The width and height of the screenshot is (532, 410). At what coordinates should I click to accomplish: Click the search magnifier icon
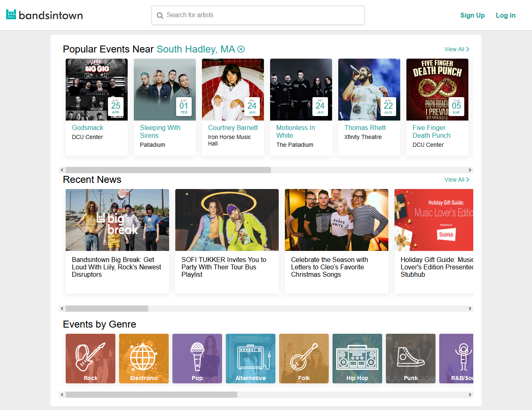point(160,16)
